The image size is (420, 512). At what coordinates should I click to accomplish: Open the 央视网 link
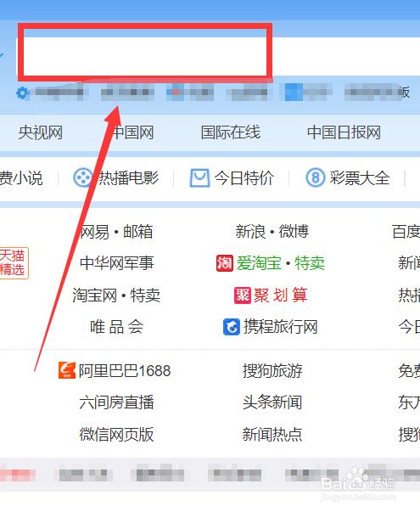[40, 132]
